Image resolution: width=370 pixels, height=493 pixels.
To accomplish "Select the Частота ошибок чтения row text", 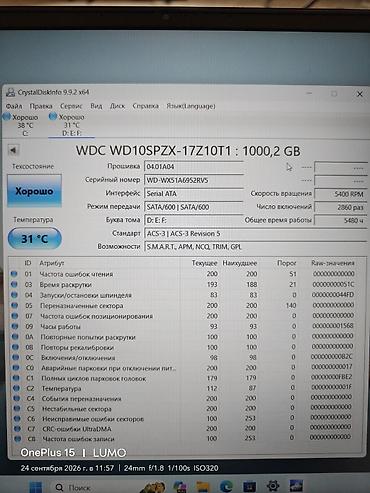I will 76,274.
